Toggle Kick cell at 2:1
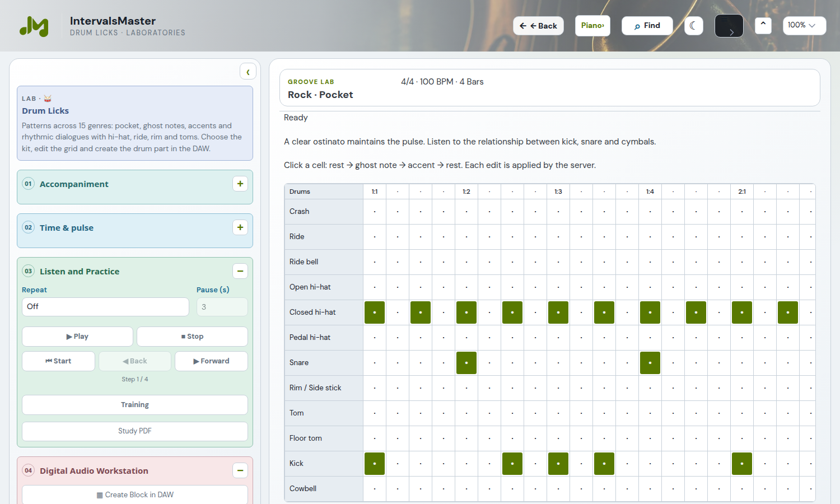840x504 pixels. (x=742, y=464)
